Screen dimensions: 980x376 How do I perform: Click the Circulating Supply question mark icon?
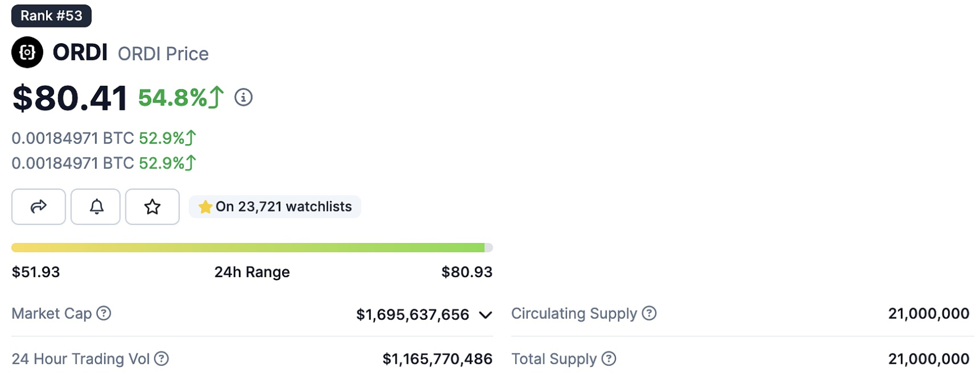[x=650, y=313]
